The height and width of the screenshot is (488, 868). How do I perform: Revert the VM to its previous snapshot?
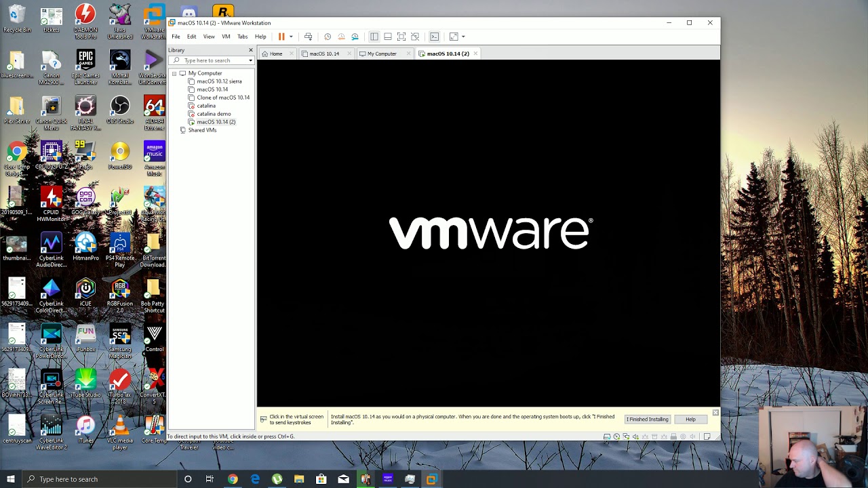[341, 37]
